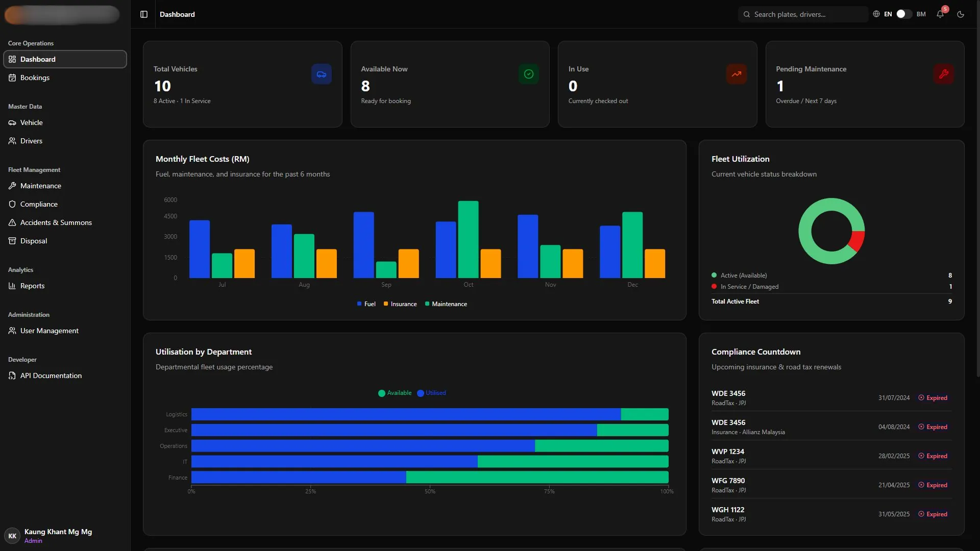Toggle the Insurance legend in cost chart
This screenshot has width=980, height=551.
click(400, 304)
